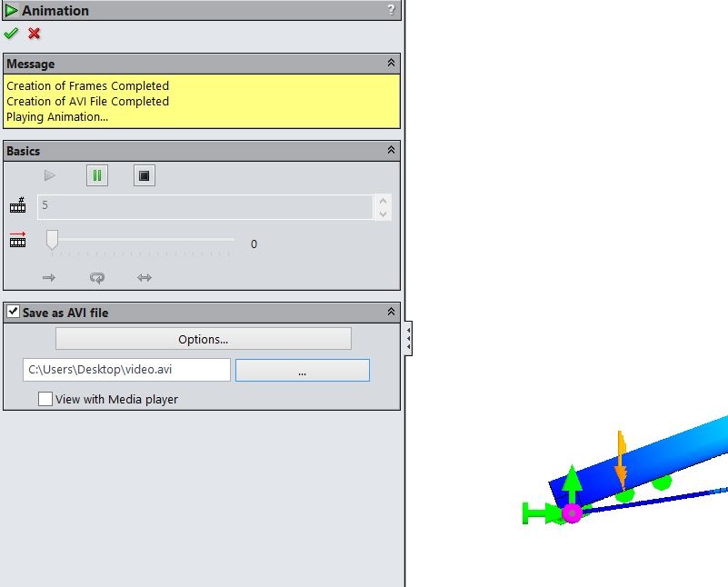Click 'Creation of AVI File Completed' message
The height and width of the screenshot is (587, 728).
(x=88, y=101)
